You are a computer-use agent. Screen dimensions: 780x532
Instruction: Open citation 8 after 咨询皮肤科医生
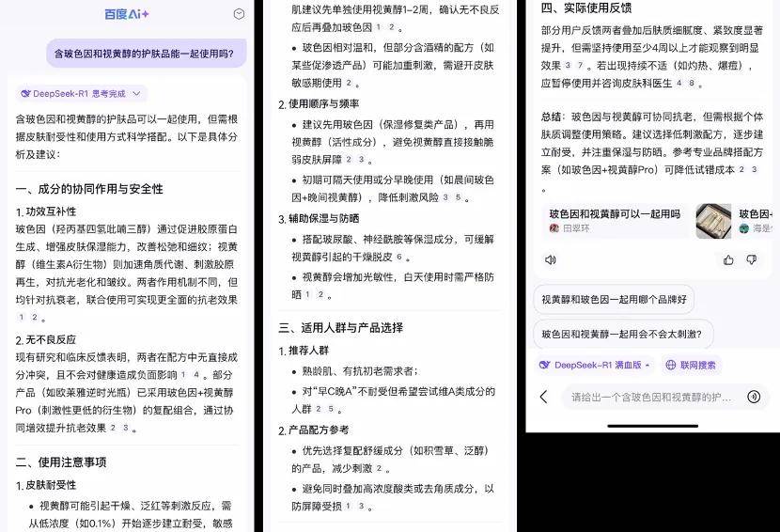tap(692, 83)
